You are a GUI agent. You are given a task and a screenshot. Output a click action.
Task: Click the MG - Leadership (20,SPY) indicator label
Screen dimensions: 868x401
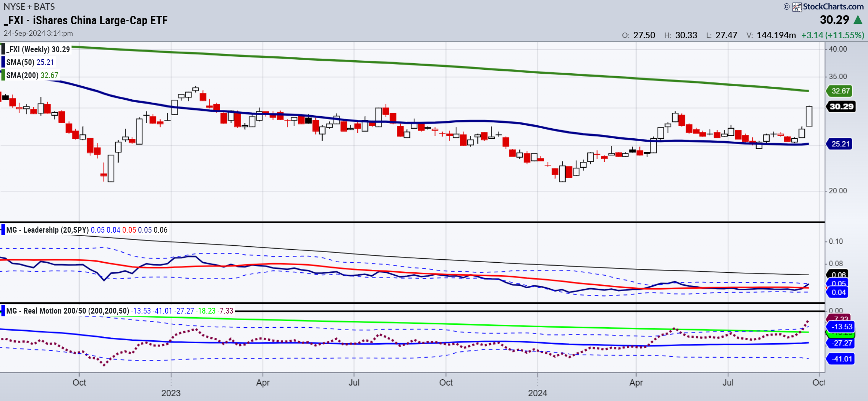coord(47,230)
